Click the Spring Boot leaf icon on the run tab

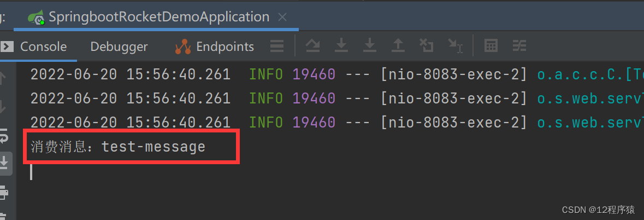point(37,18)
